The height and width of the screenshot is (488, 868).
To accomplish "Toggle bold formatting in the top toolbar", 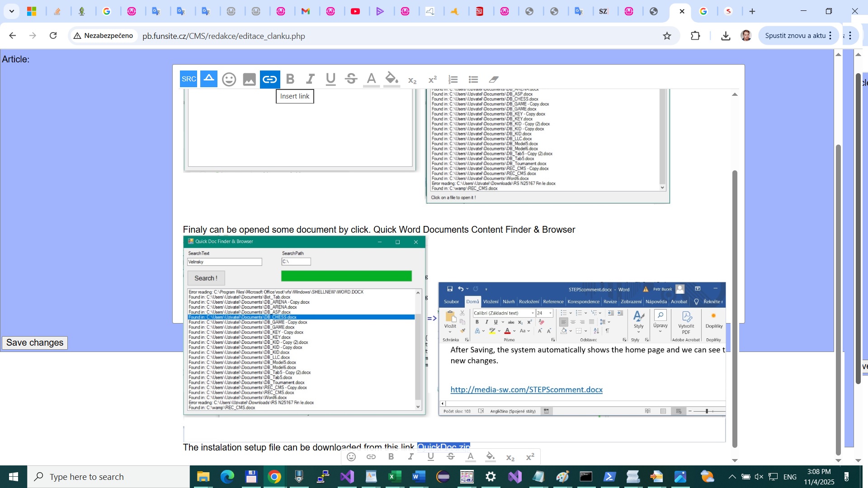I will pos(290,80).
